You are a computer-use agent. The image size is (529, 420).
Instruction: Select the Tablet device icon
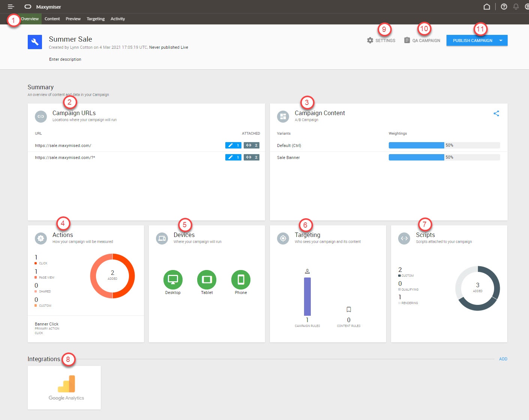tap(207, 280)
